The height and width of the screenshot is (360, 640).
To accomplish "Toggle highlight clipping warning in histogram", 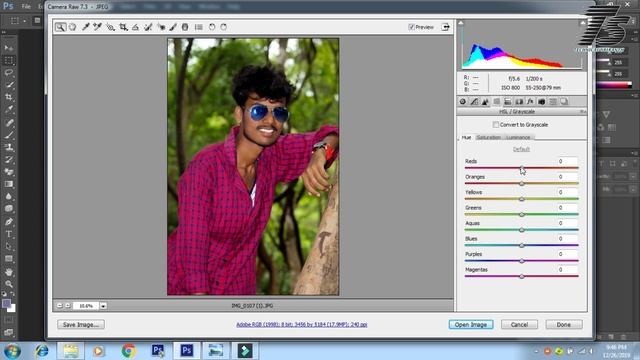I will point(583,23).
